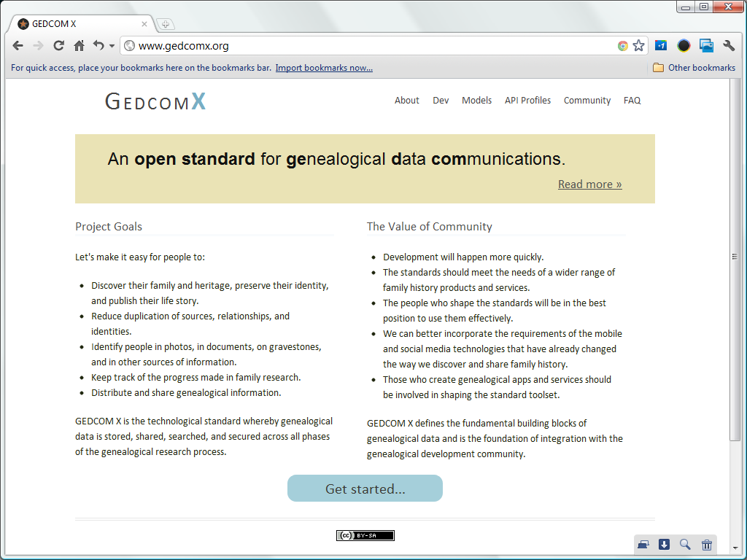Click the Read more link
The image size is (747, 560).
pos(589,184)
